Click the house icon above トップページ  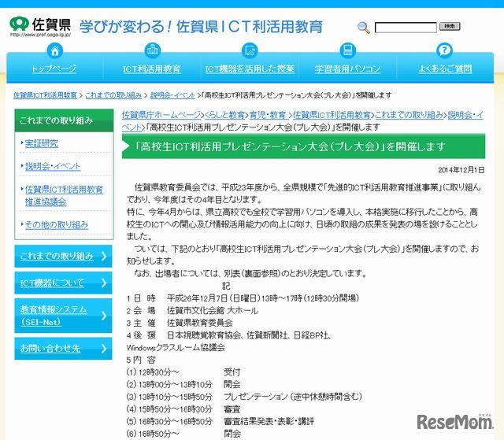55,50
